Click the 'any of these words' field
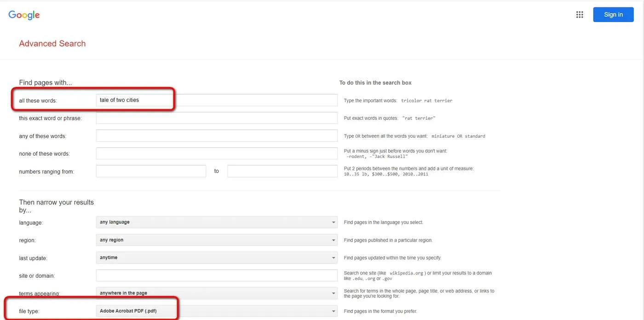Image resolution: width=644 pixels, height=320 pixels. [217, 136]
